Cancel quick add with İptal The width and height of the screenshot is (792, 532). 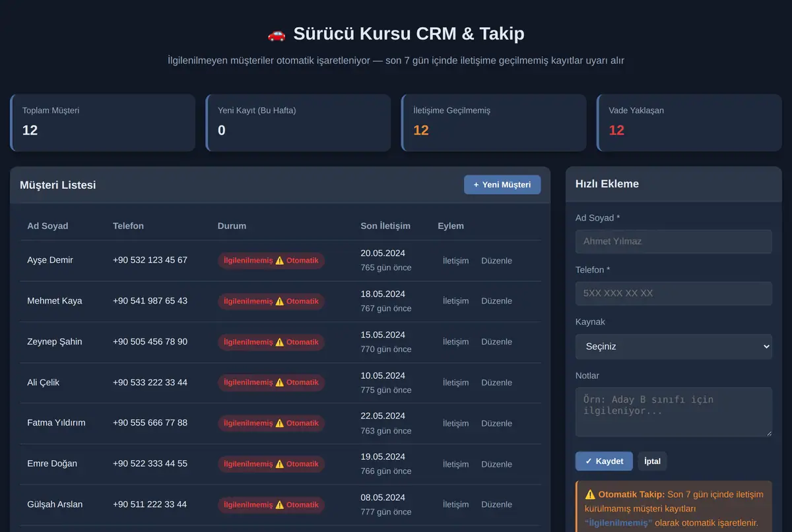tap(652, 461)
